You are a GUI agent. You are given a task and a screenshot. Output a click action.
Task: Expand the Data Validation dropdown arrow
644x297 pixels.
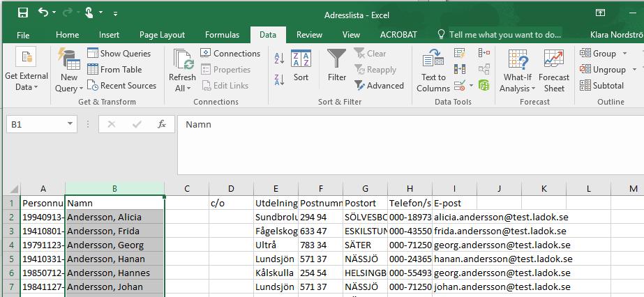471,86
